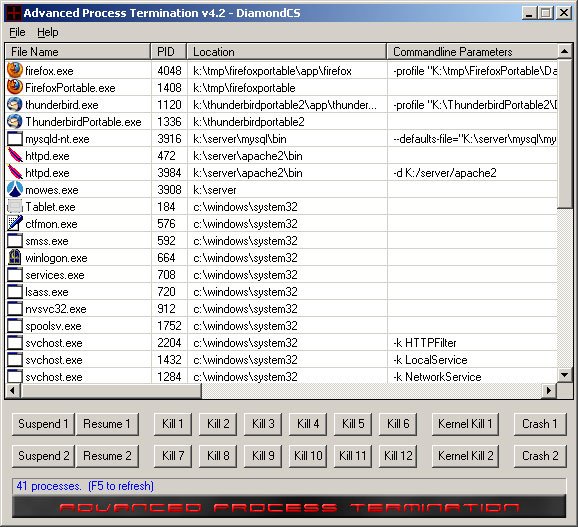Image resolution: width=578 pixels, height=527 pixels.
Task: Sort by the PID column header
Action: (169, 52)
